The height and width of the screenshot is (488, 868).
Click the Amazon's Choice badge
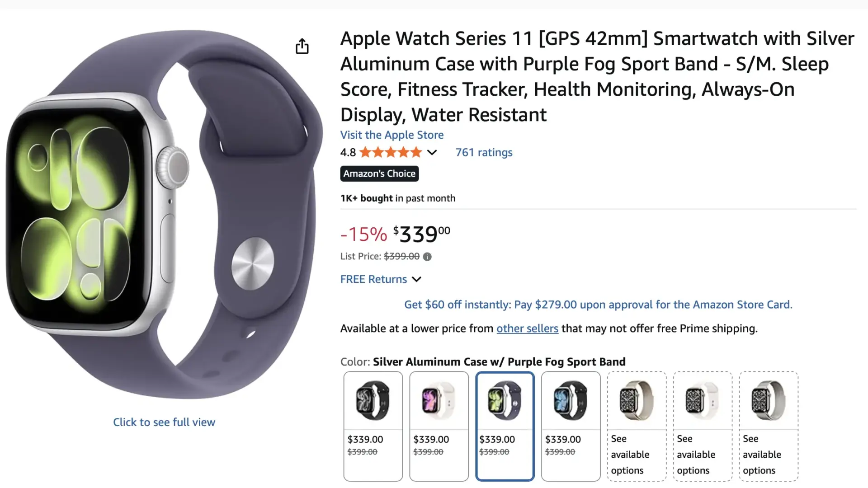click(379, 174)
